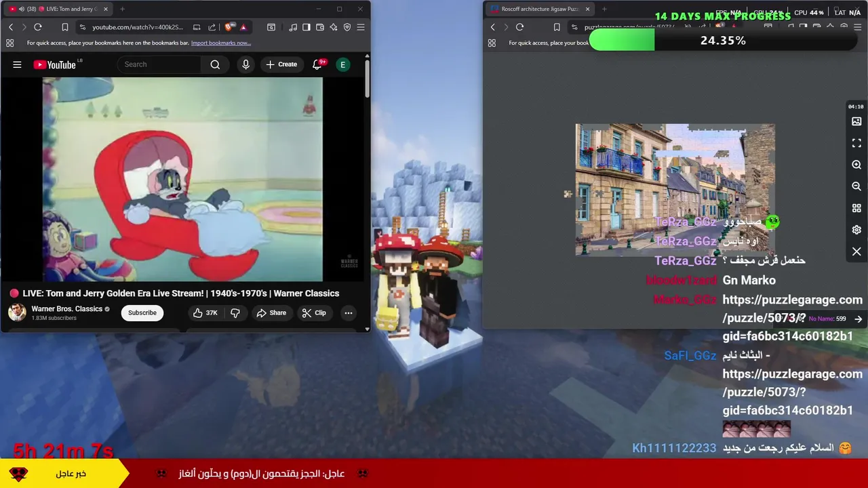868x488 pixels.
Task: Zoom in on the puzzle
Action: click(856, 165)
